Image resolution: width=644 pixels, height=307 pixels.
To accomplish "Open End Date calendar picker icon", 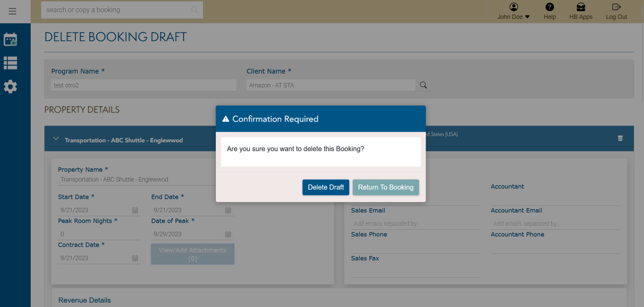I will [228, 210].
